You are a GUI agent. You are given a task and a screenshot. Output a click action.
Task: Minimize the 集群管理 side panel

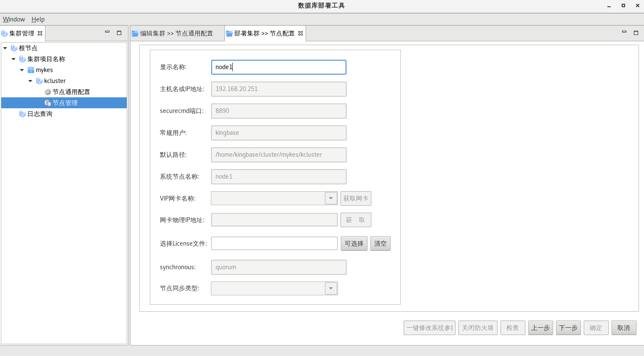pos(107,32)
